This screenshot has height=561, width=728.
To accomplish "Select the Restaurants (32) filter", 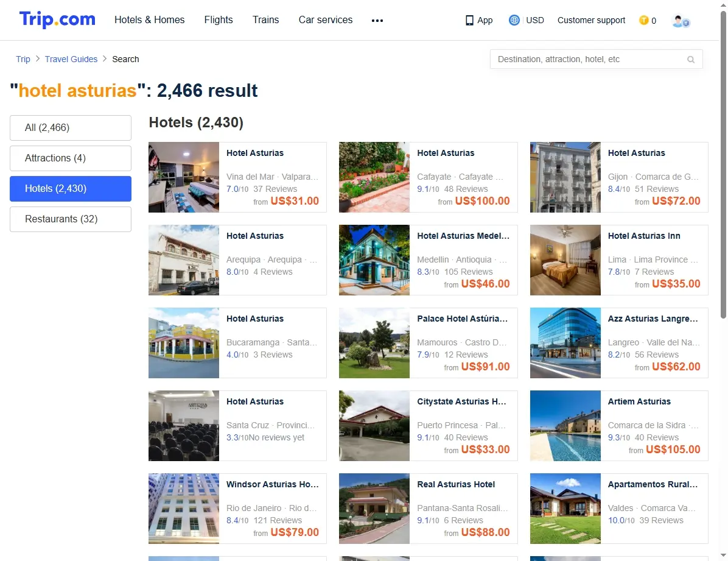I will coord(71,219).
